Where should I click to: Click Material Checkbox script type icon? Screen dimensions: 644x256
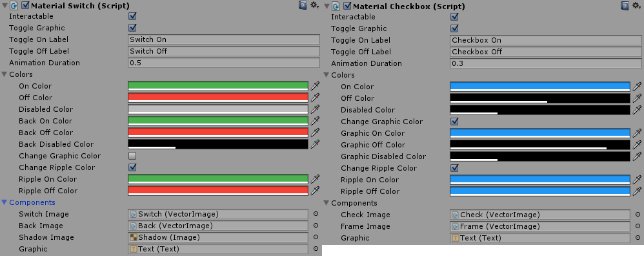(x=336, y=6)
